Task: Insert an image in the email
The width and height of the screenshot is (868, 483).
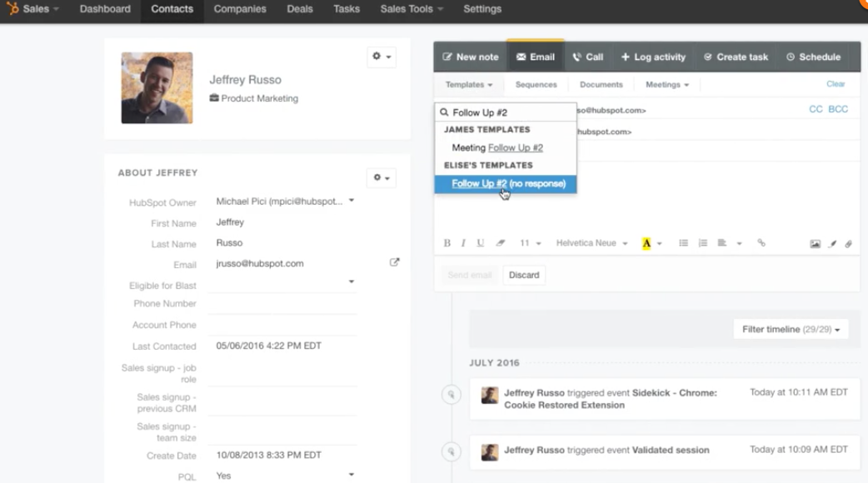Action: (x=815, y=243)
